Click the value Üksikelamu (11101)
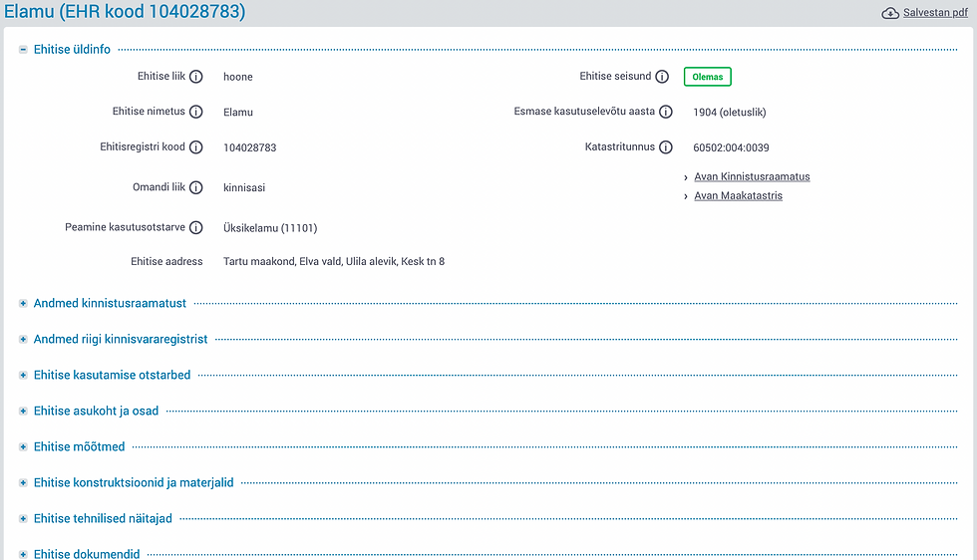 (270, 228)
